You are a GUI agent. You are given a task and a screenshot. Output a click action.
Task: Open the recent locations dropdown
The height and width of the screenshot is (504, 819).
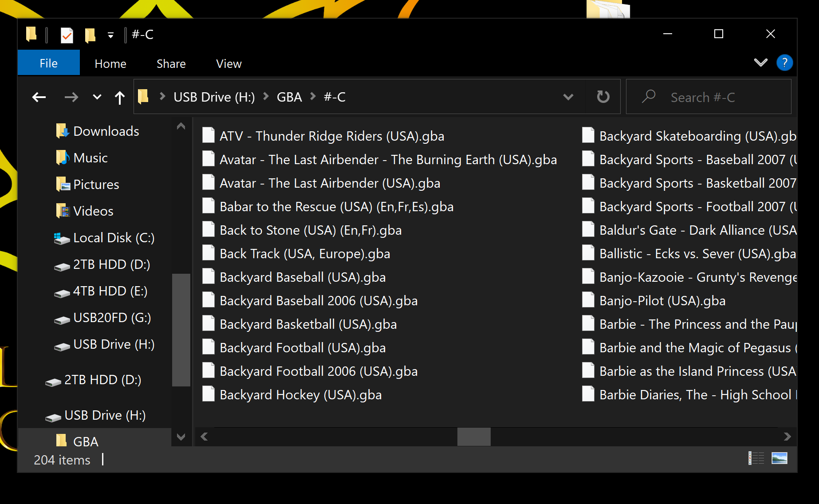tap(97, 97)
